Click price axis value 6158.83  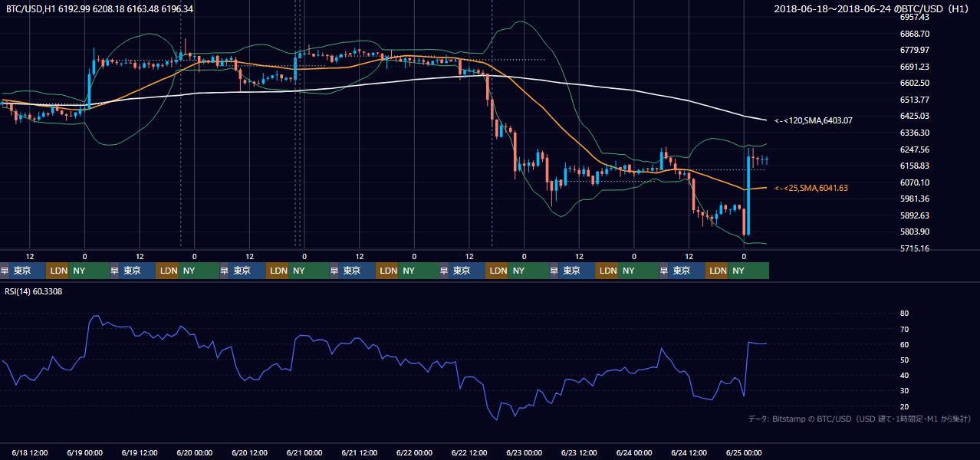(915, 166)
